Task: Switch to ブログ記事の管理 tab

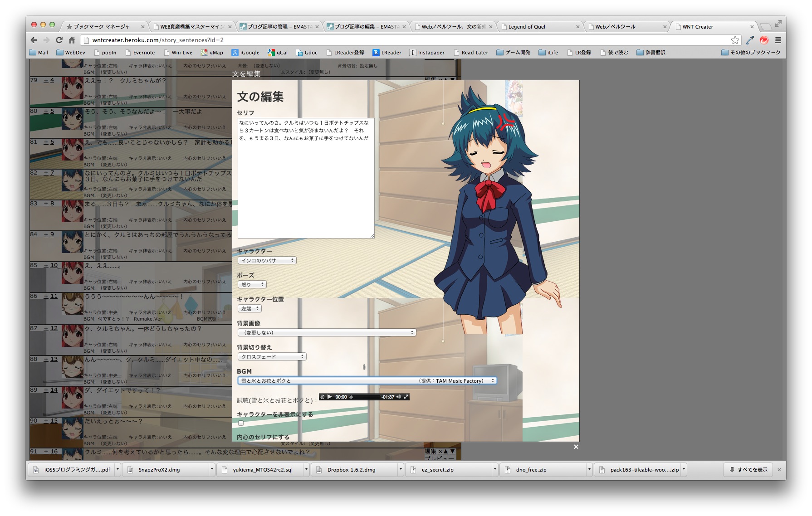Action: 278,27
